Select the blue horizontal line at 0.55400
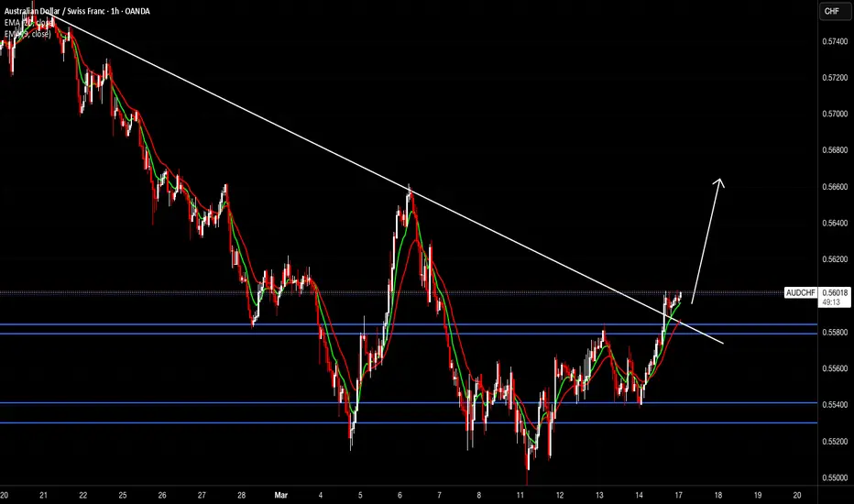This screenshot has height=504, width=854. (409, 403)
